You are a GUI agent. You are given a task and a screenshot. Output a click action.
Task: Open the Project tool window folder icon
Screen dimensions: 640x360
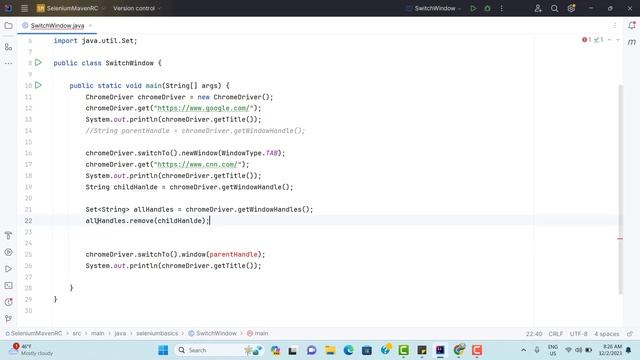point(8,26)
